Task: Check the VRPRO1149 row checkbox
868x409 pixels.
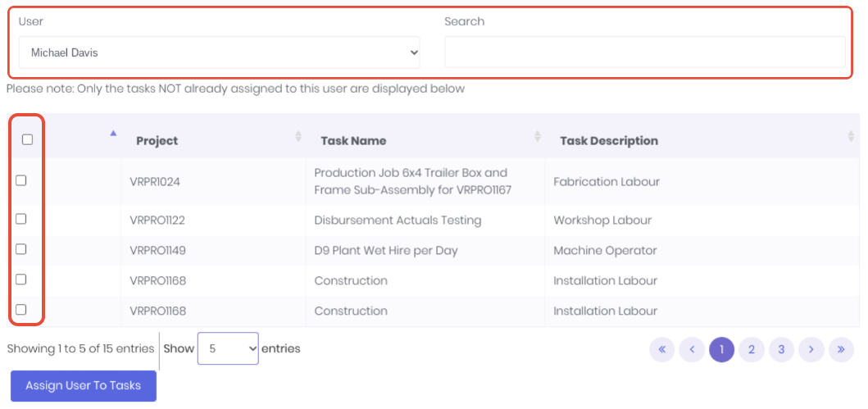Action: (21, 249)
